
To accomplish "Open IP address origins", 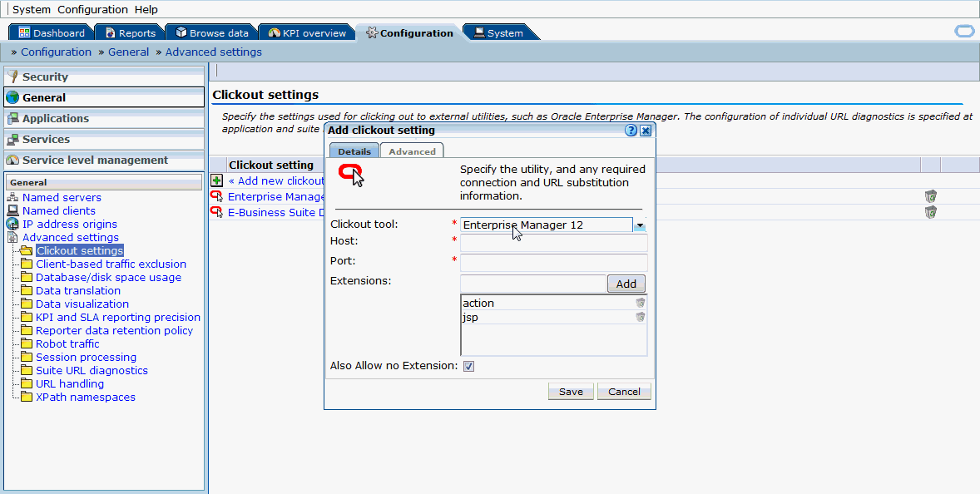I will click(70, 224).
